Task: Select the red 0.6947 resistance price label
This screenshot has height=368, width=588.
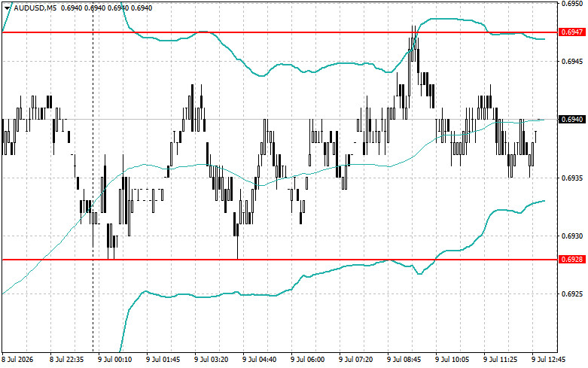Action: (x=572, y=32)
